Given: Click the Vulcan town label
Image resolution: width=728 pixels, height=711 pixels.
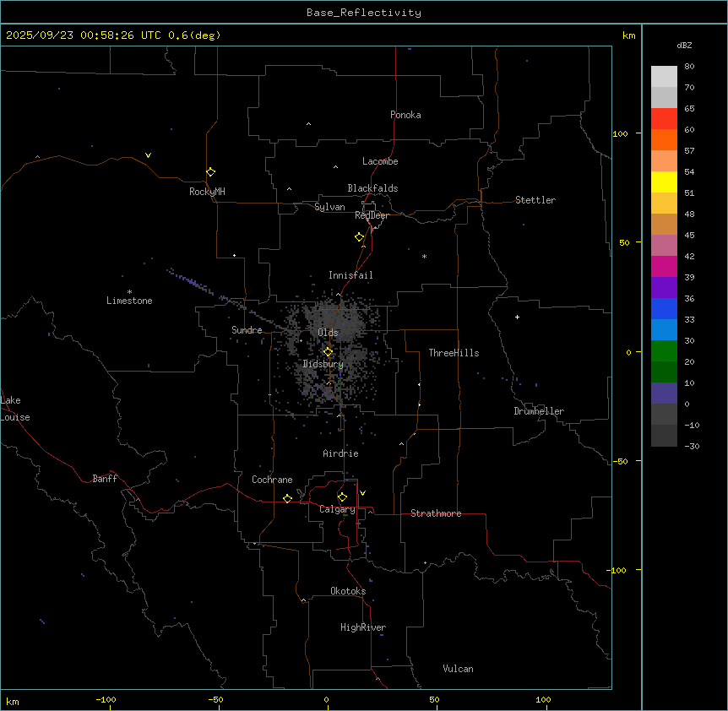Looking at the screenshot, I should point(458,669).
